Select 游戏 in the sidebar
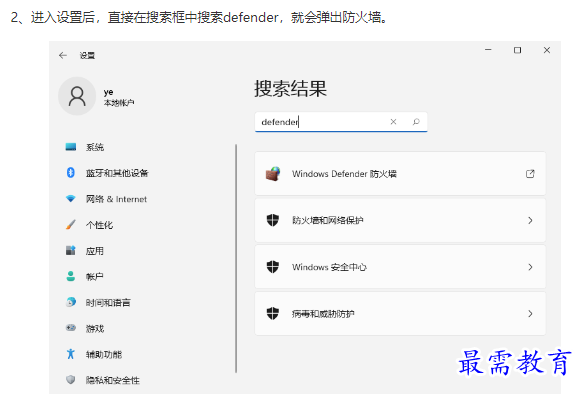Image resolution: width=580 pixels, height=394 pixels. coord(95,329)
